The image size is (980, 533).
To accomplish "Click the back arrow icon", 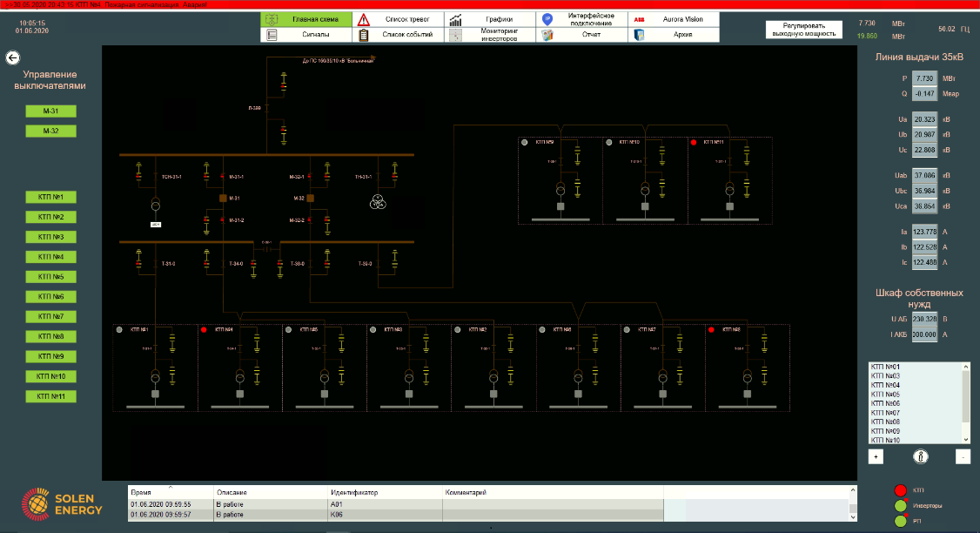I will pos(12,57).
